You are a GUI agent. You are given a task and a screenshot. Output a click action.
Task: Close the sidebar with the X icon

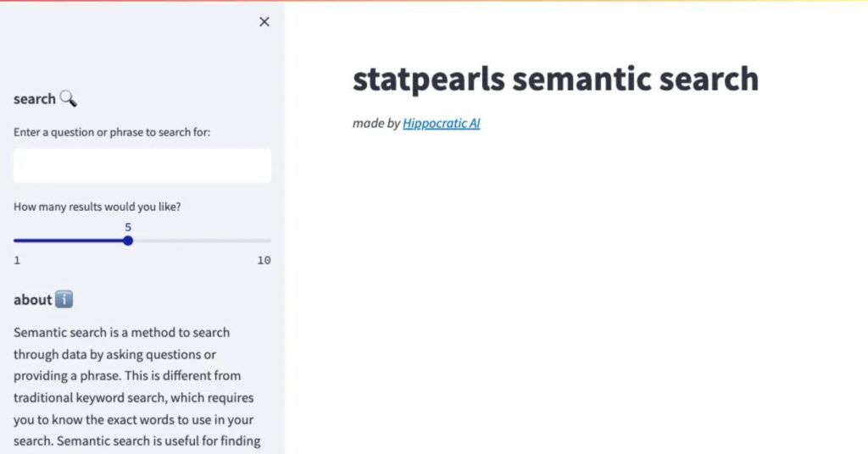pyautogui.click(x=264, y=22)
